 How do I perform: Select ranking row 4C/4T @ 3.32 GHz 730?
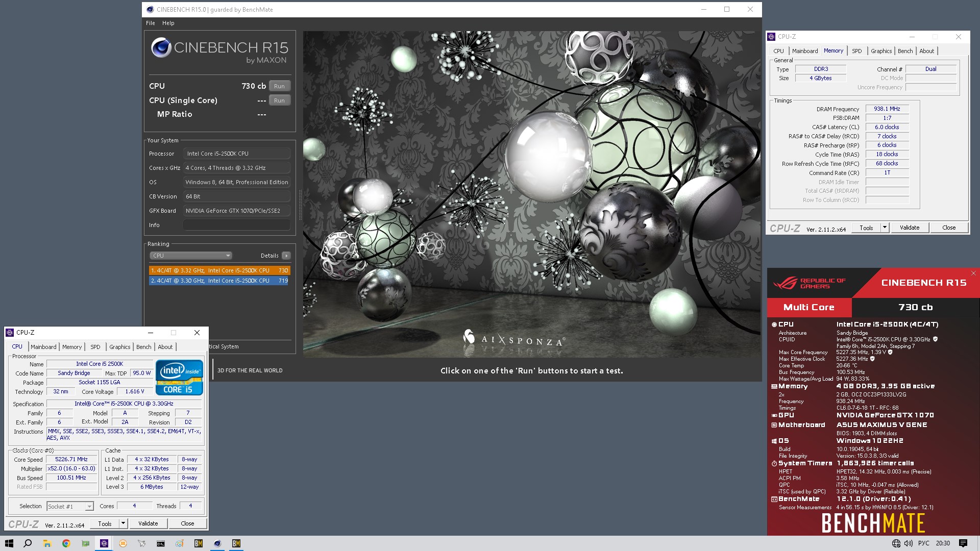pyautogui.click(x=219, y=270)
